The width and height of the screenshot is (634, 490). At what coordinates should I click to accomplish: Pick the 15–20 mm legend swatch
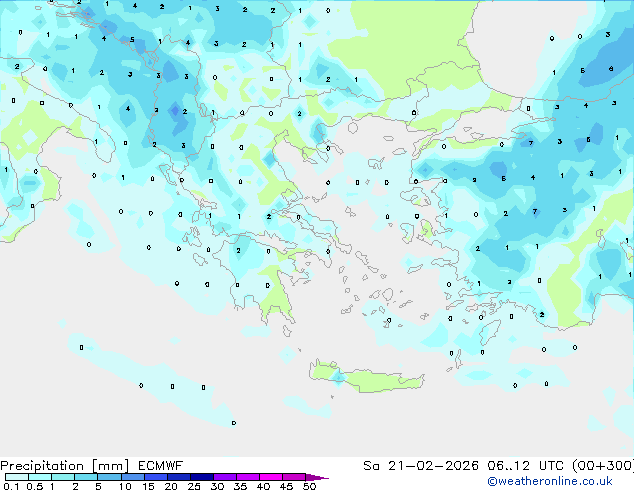156,477
